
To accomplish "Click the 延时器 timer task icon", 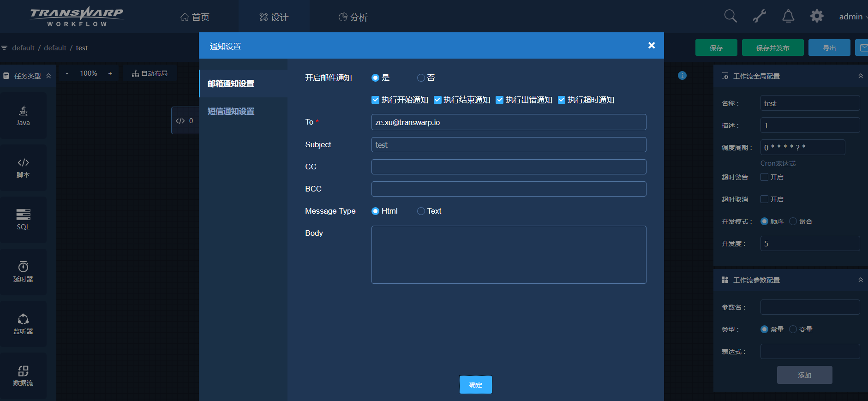I will [23, 271].
